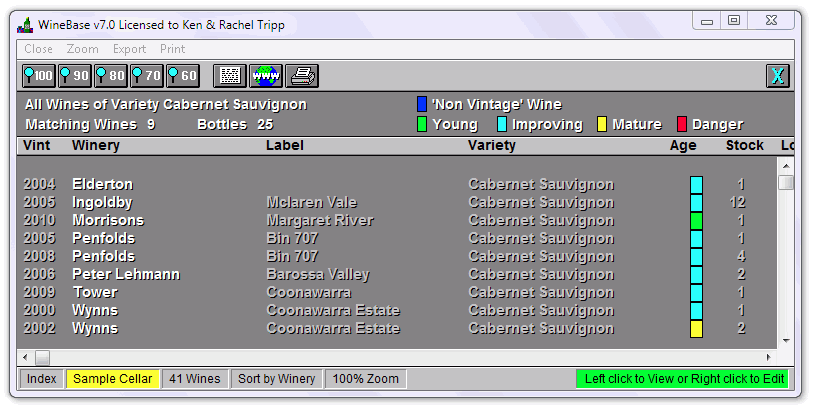Select the 2004 Elderton wine row
Viewport: 816px width, 409px height.
pos(397,185)
